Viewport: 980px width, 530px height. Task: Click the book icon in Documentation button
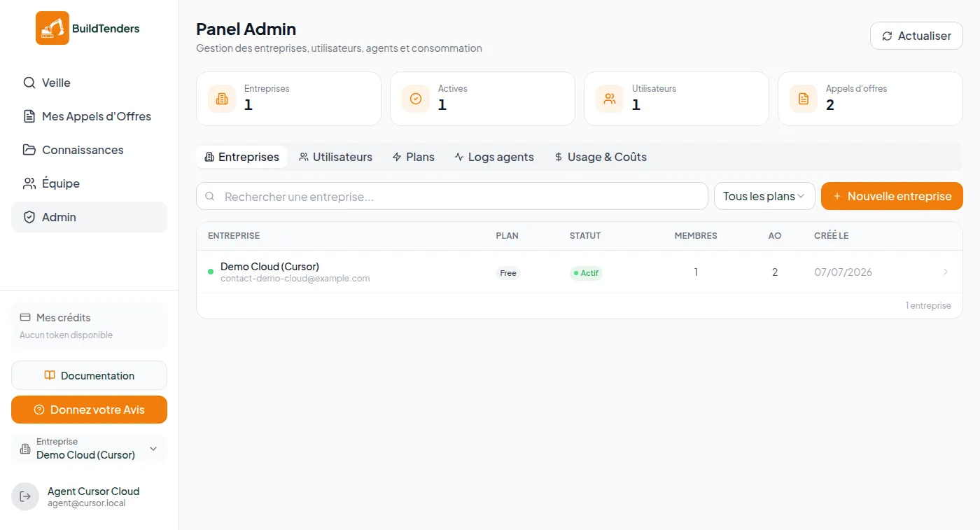pyautogui.click(x=50, y=375)
